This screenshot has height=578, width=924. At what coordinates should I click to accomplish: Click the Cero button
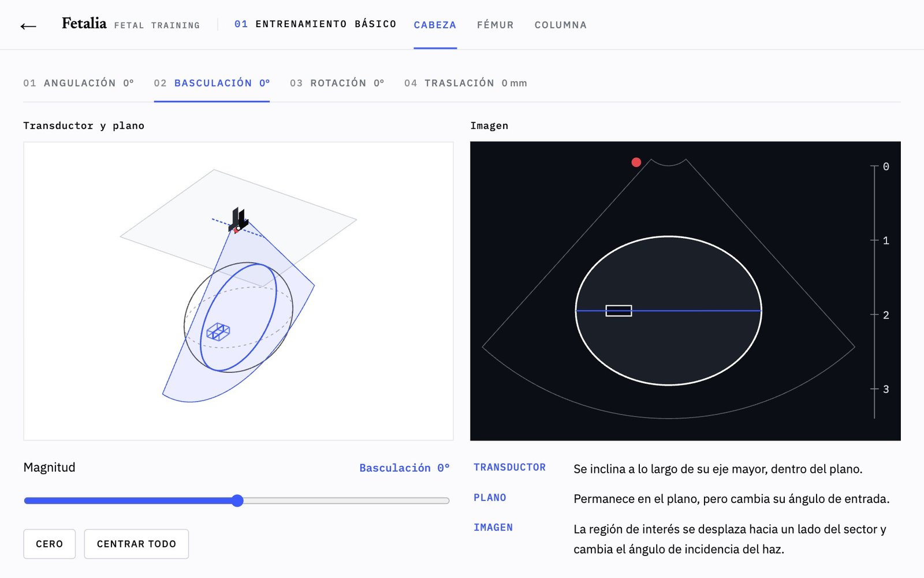coord(50,544)
